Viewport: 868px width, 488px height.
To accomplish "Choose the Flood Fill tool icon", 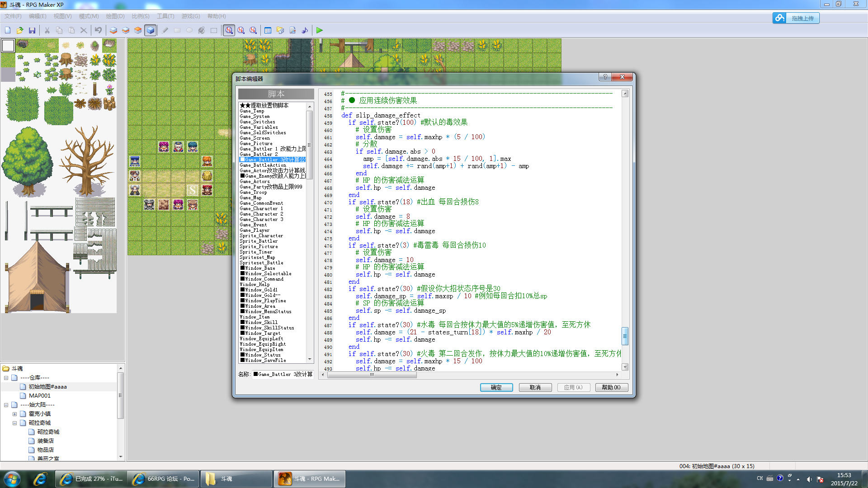I will click(x=202, y=30).
